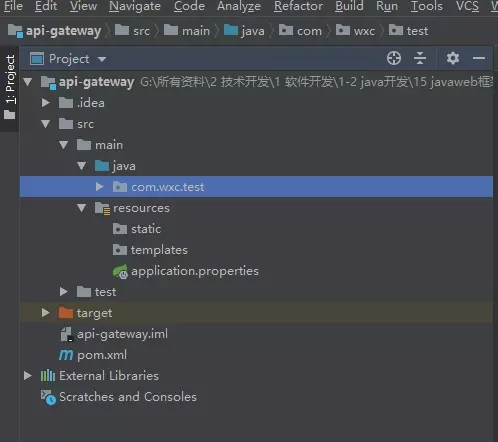
Task: Collapse the src folder arrow
Action: 46,124
